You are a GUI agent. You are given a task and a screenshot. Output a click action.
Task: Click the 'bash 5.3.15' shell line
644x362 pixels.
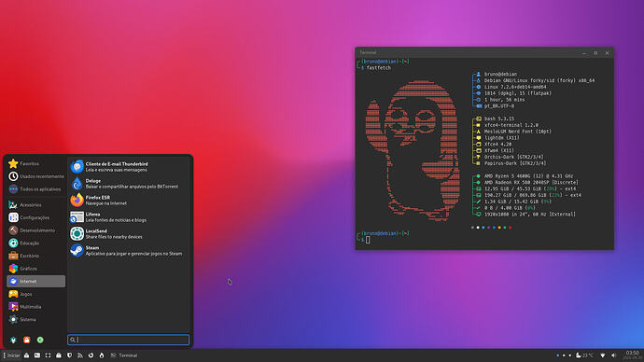[x=499, y=118]
